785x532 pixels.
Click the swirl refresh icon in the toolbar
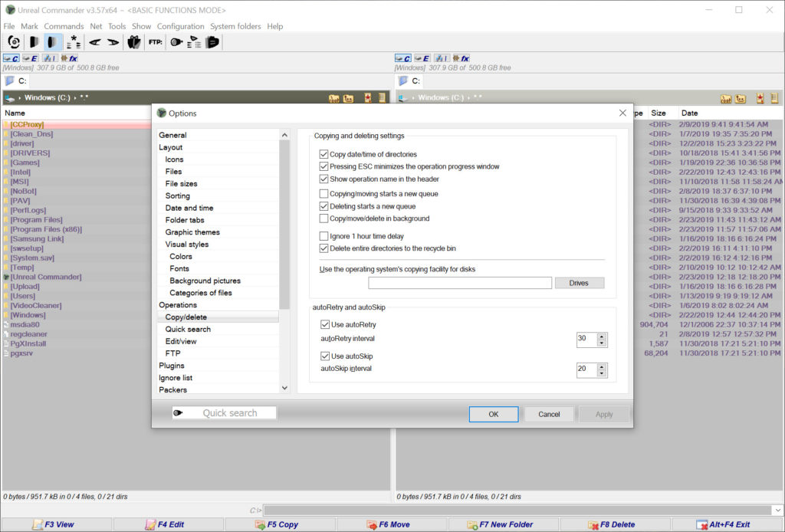(14, 42)
